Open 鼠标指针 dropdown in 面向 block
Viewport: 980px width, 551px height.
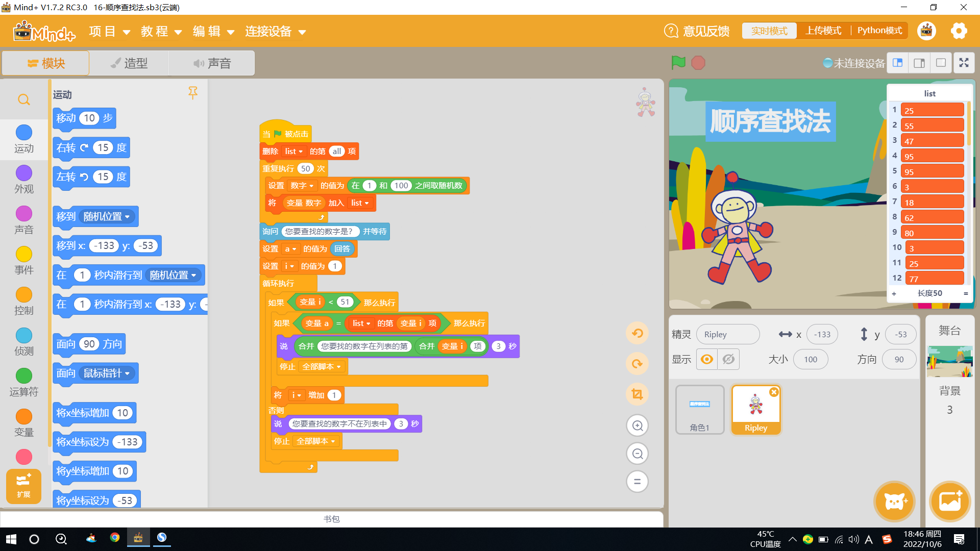coord(106,373)
